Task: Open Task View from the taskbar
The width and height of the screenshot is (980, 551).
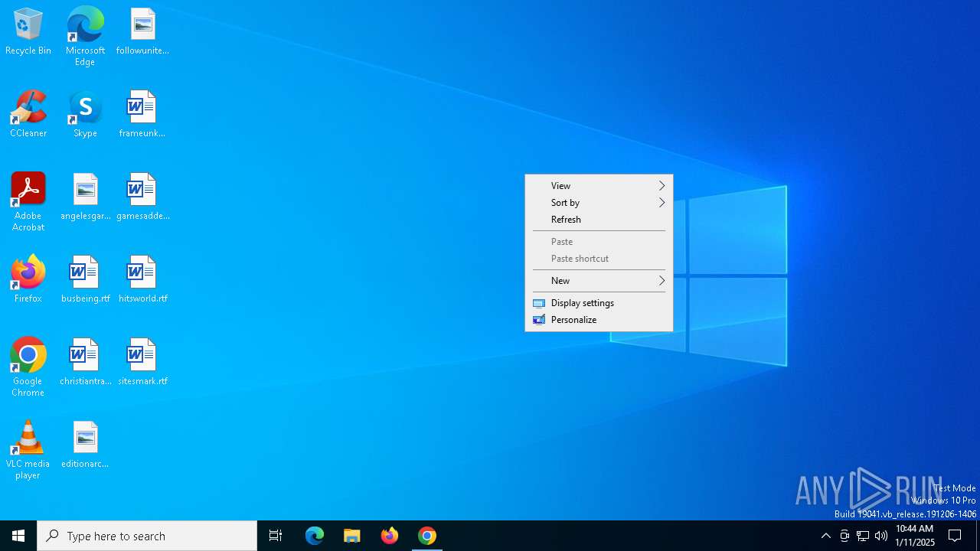Action: (276, 536)
